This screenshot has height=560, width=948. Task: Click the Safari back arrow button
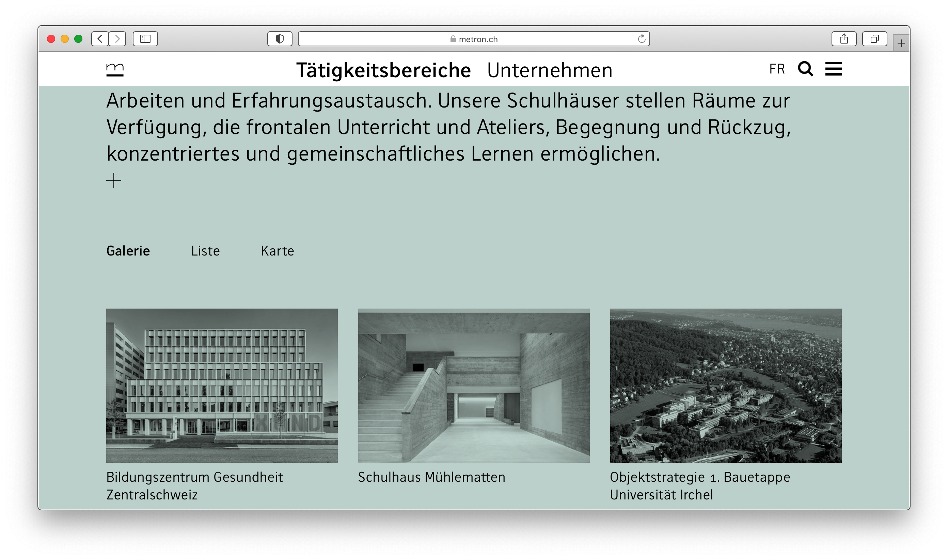tap(100, 39)
